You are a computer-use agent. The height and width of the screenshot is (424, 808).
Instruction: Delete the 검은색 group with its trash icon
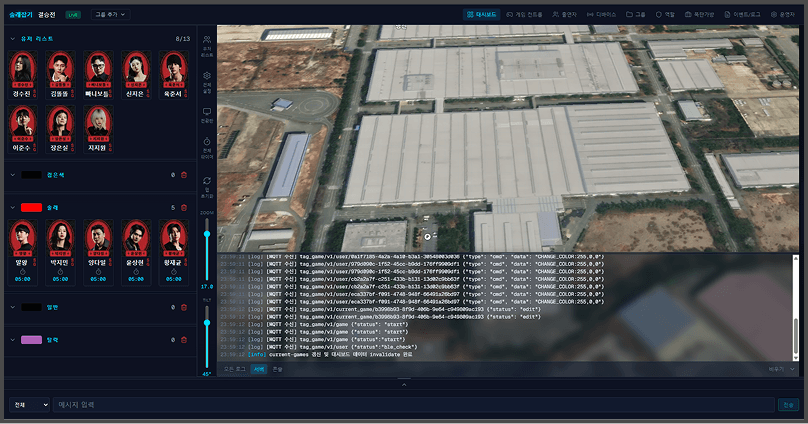184,175
